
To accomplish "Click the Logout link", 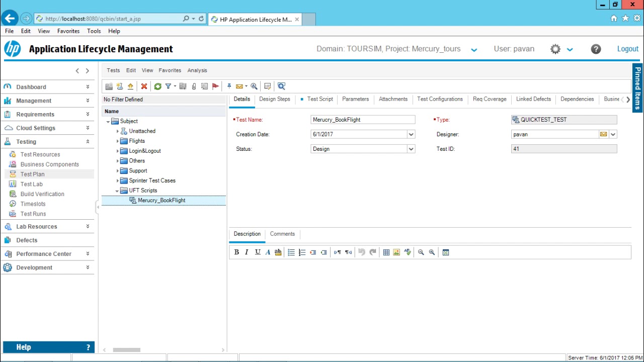I will pos(628,49).
